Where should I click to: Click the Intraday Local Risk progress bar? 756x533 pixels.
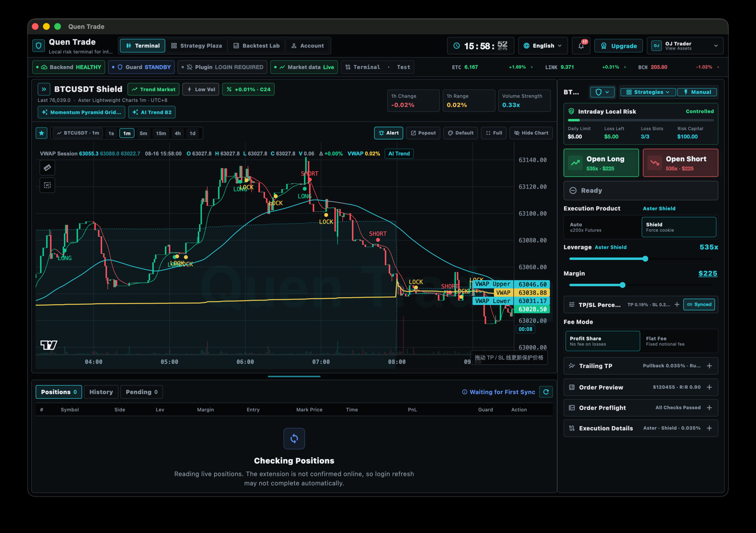(641, 120)
